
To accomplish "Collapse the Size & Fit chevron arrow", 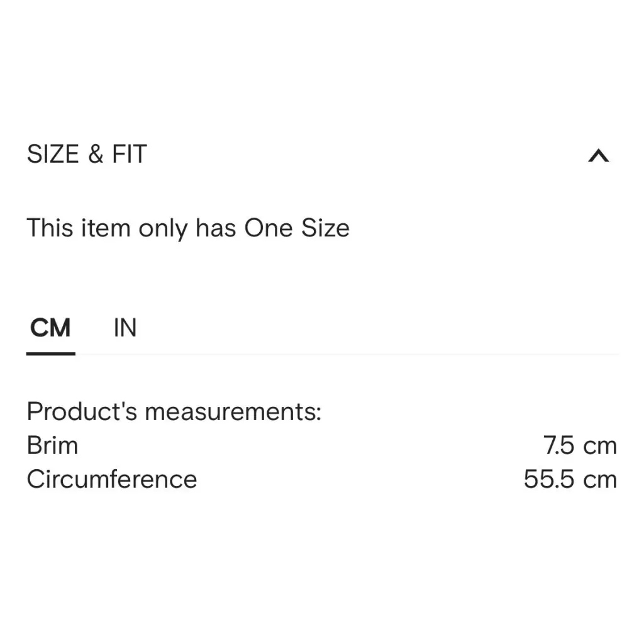I will [x=598, y=155].
